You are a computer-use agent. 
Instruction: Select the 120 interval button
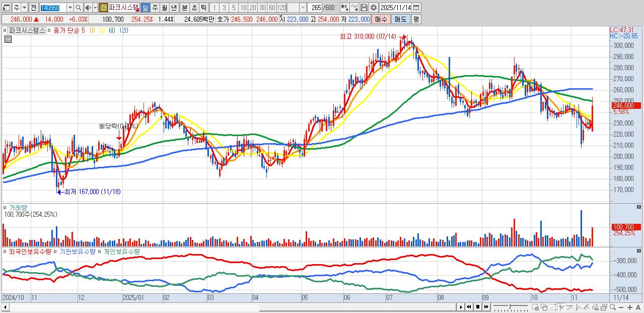tap(281, 8)
